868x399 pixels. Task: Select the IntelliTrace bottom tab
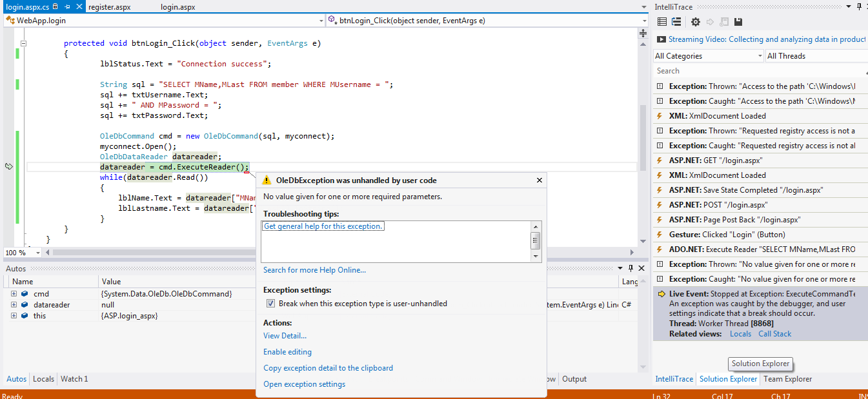point(674,379)
